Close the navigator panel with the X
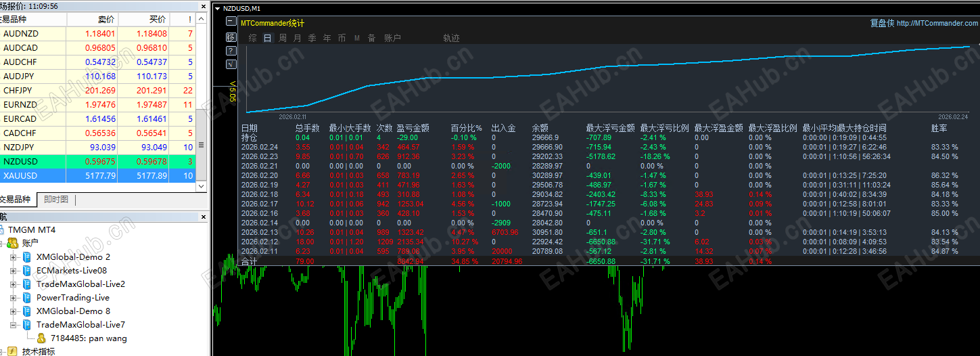 click(204, 217)
